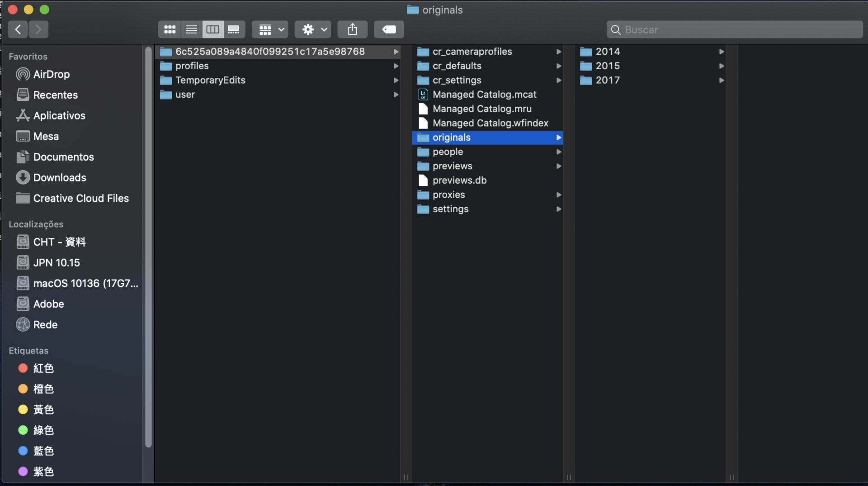Expand the people folder via its chevron
The image size is (868, 486).
[559, 152]
